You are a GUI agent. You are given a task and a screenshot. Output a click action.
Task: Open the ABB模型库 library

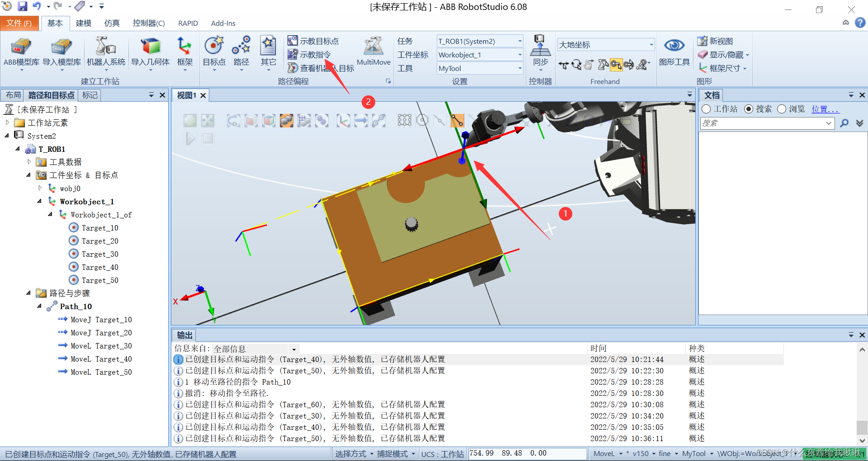click(x=21, y=53)
